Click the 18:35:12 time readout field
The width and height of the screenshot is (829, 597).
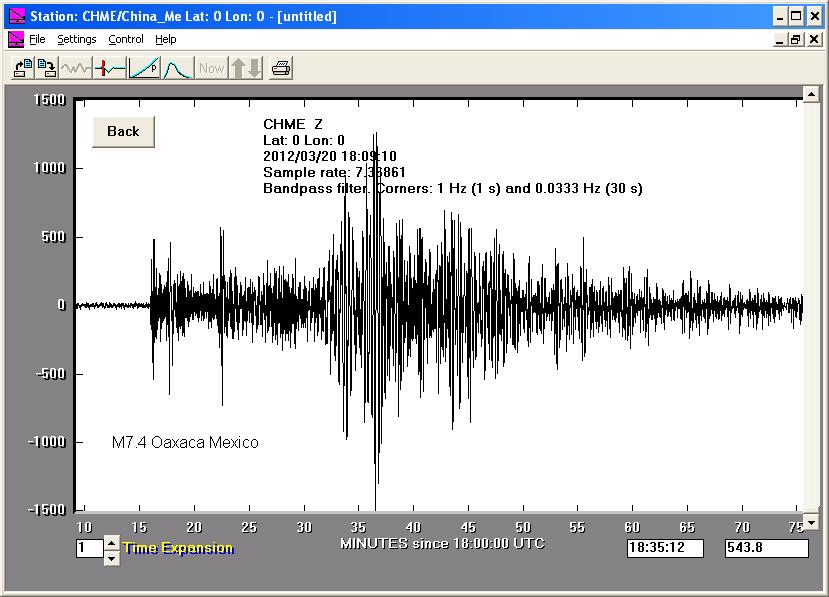point(665,548)
